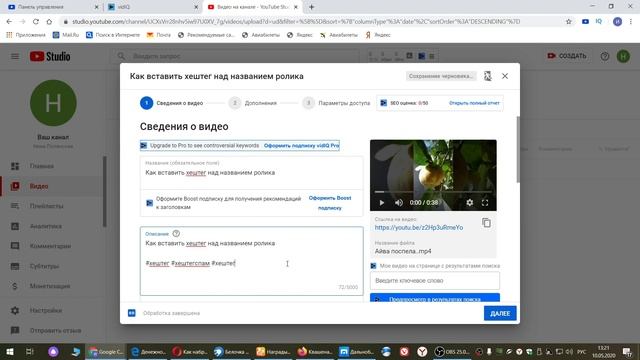This screenshot has width=640, height=360.
Task: Click the video title input field
Action: [x=251, y=173]
